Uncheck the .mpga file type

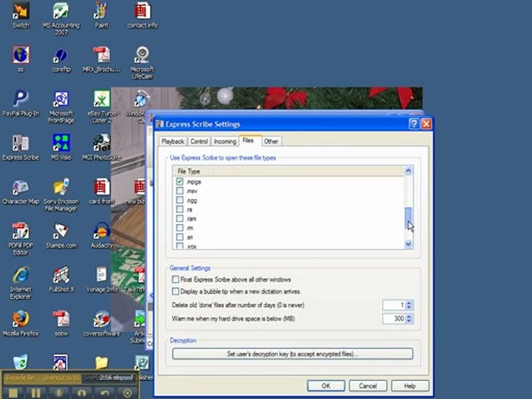coord(180,182)
